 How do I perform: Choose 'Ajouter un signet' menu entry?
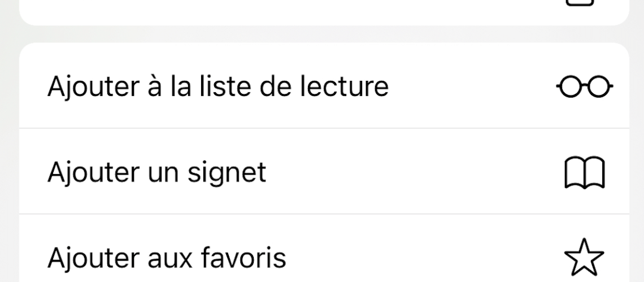pyautogui.click(x=324, y=171)
